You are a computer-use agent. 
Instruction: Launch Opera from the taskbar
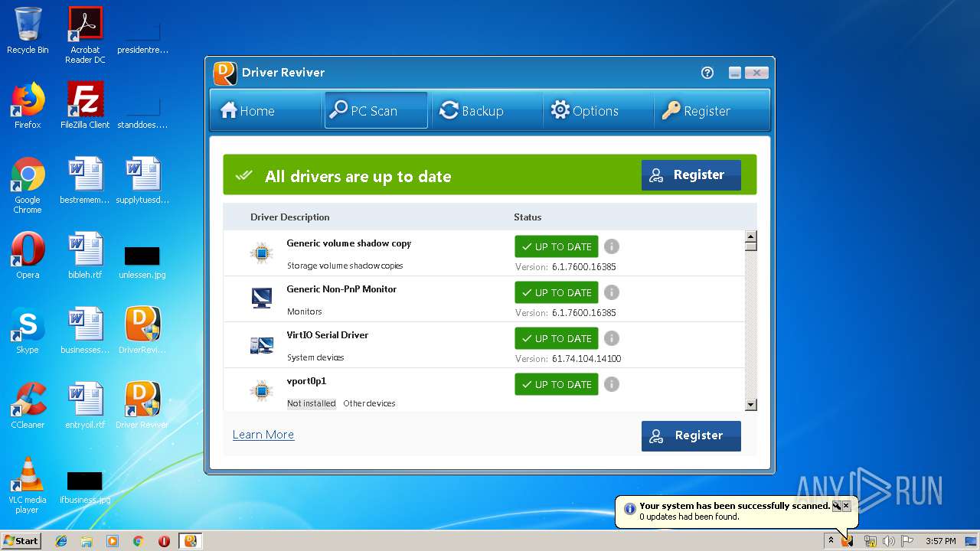(164, 541)
